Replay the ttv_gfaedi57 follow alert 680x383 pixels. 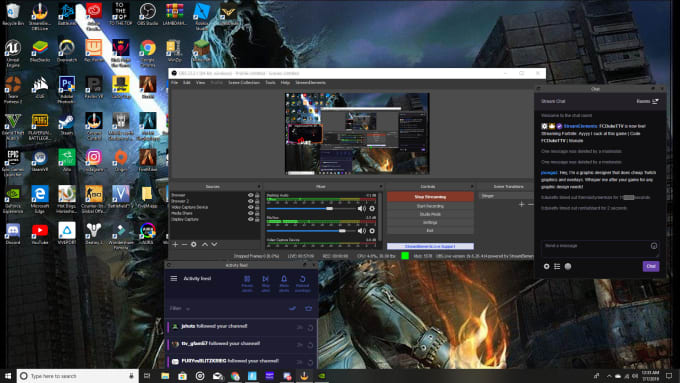311,345
